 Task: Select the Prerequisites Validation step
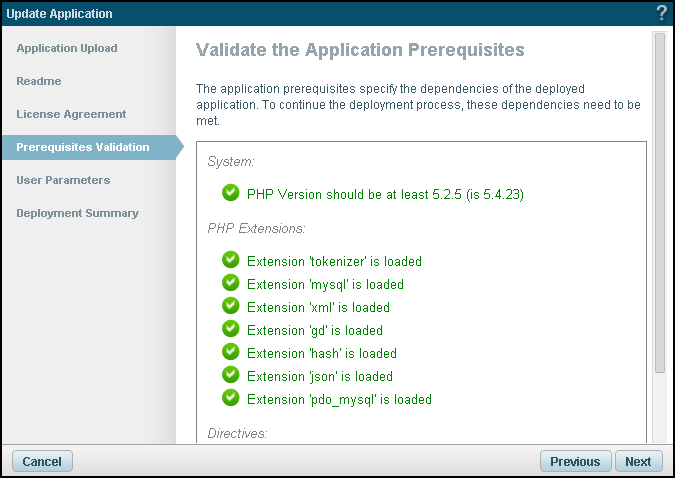coord(83,147)
